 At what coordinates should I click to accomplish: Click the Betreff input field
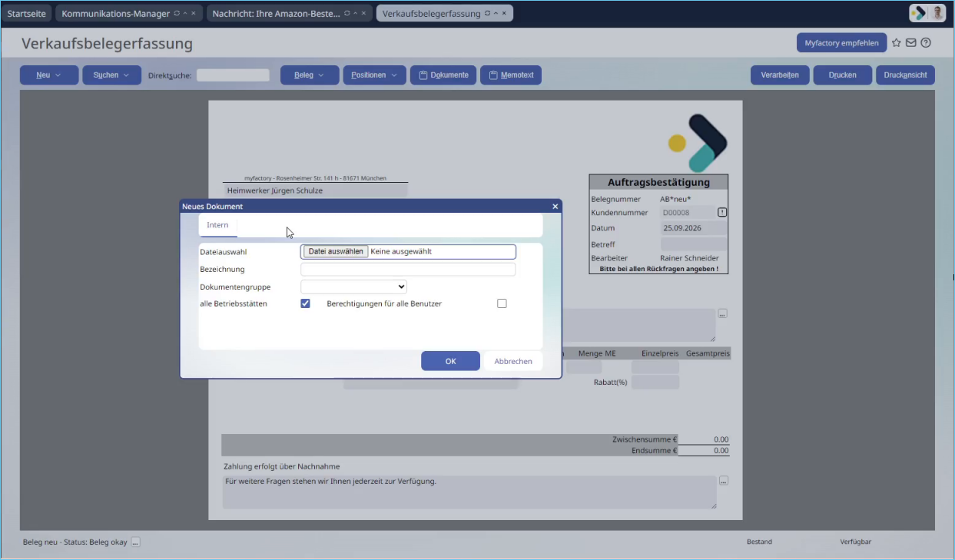[693, 244]
